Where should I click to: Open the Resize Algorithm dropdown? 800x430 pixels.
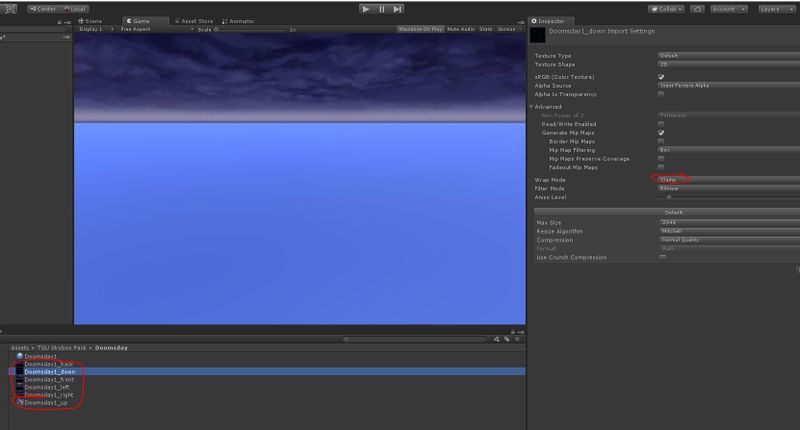click(x=730, y=231)
